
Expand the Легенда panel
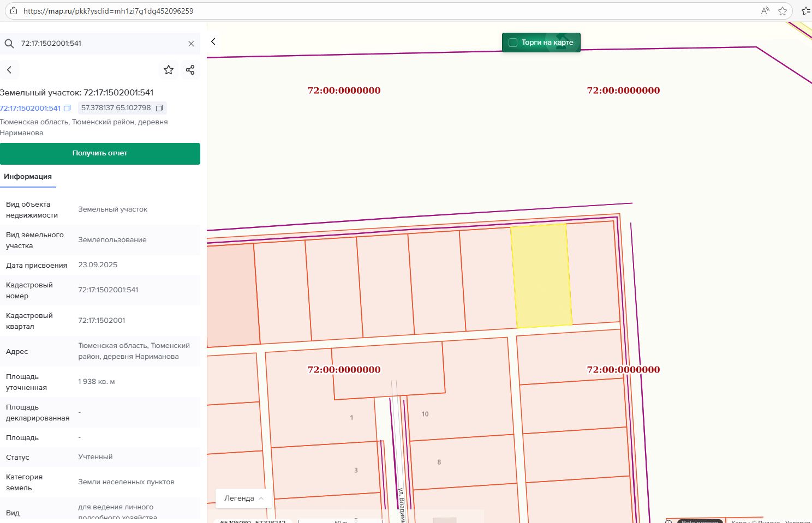point(244,498)
